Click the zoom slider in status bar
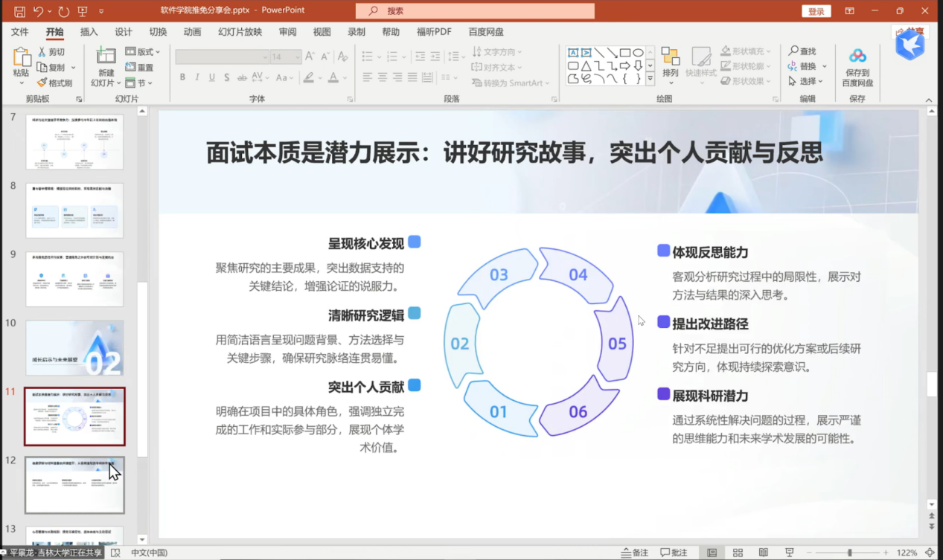 [850, 553]
